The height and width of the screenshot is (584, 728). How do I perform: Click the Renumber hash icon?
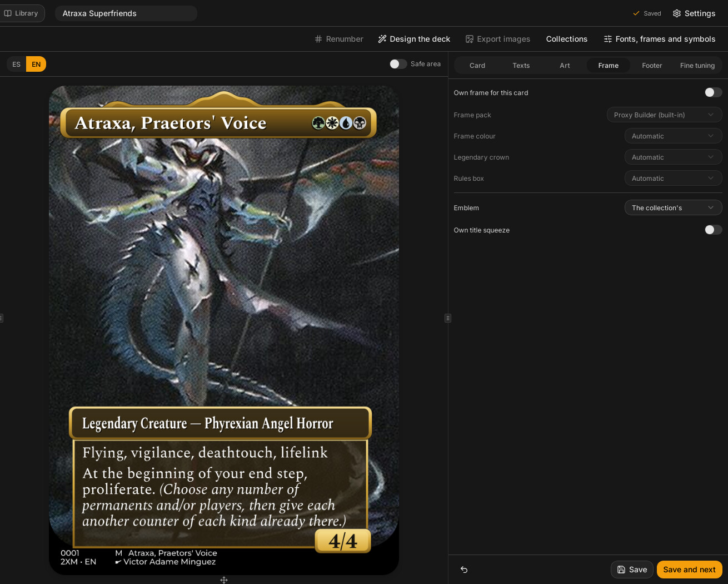tap(318, 39)
